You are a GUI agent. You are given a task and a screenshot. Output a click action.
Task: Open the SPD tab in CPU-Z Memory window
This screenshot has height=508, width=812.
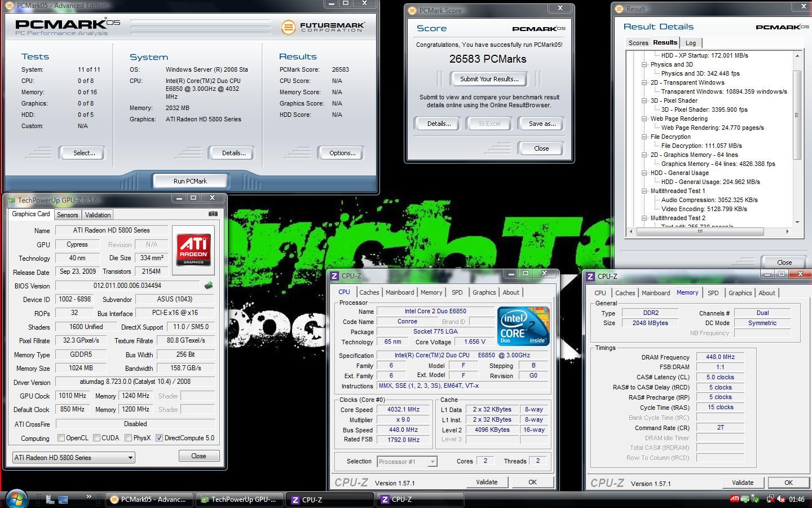[713, 293]
